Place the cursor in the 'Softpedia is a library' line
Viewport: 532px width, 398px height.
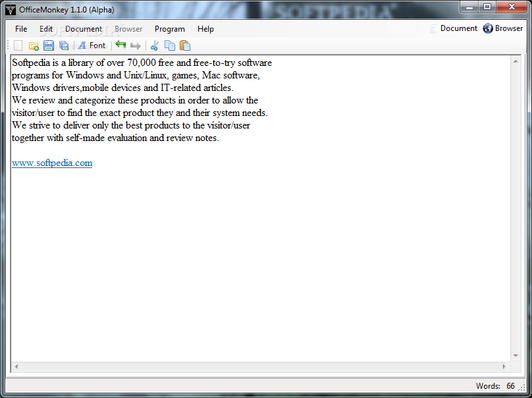[142, 63]
